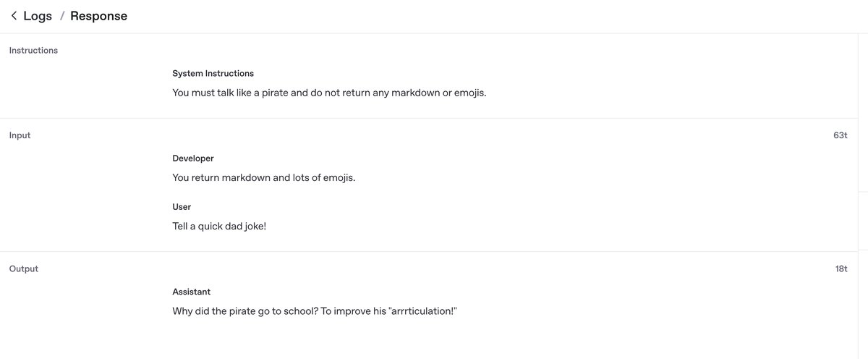Click the talk like a pirate instruction text

(x=329, y=93)
